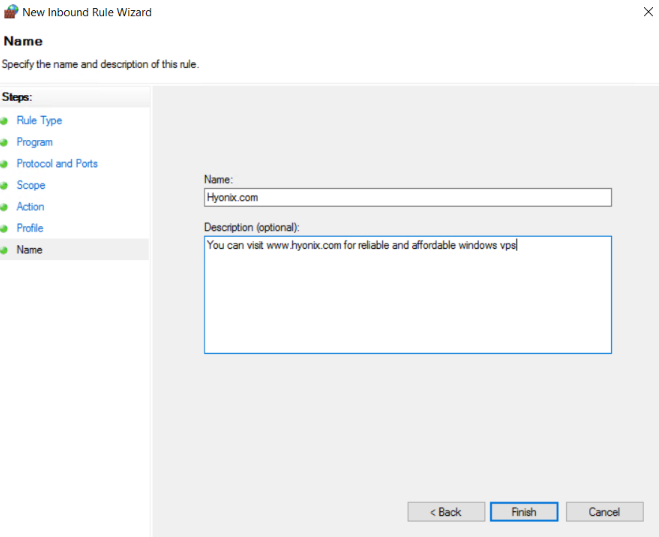Click the 'Steps:' sidebar heading
The image size is (659, 537).
point(17,97)
